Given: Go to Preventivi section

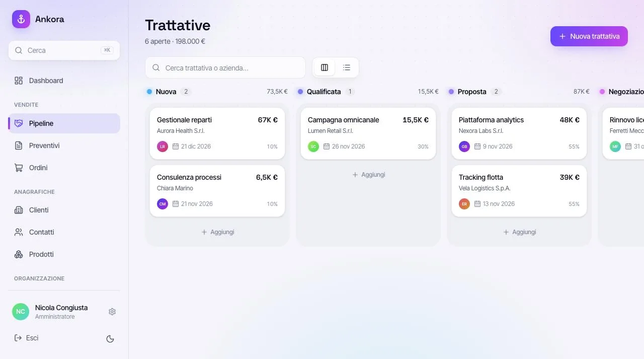Looking at the screenshot, I should pyautogui.click(x=64, y=146).
